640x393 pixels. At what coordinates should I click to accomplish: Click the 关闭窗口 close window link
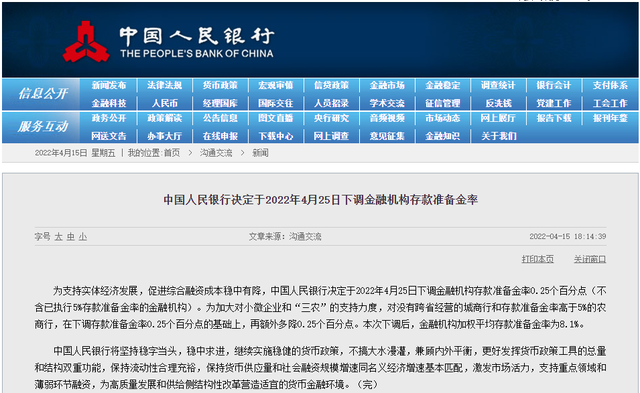pyautogui.click(x=590, y=259)
